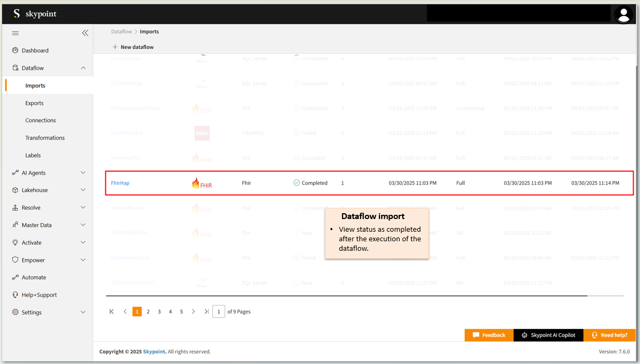Expand the Lakehouse chevron
Viewport: 640px width, 364px height.
(x=83, y=190)
